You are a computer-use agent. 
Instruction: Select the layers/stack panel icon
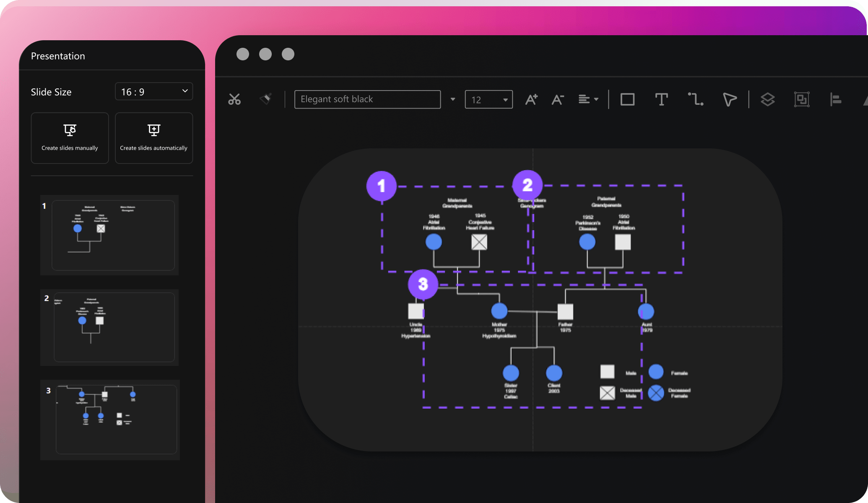click(767, 99)
